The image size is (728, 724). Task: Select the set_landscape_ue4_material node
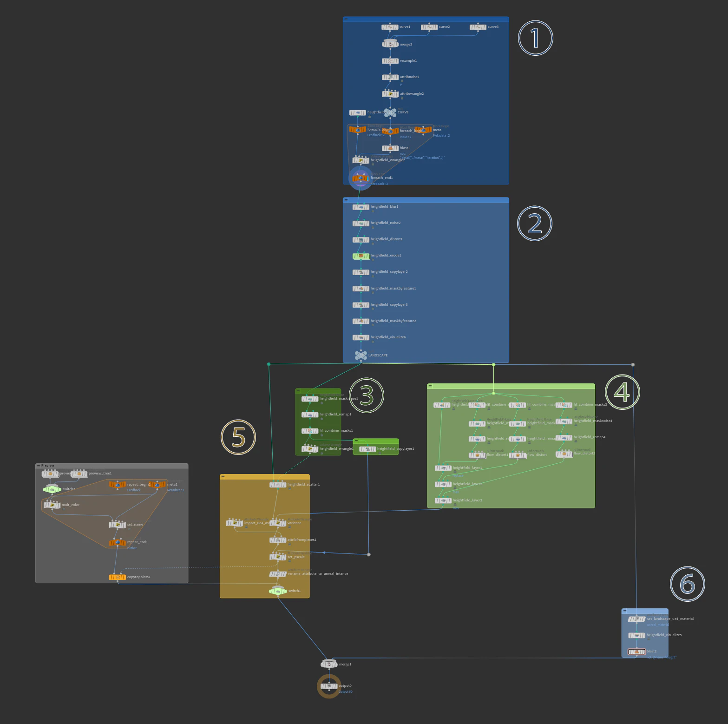636,619
